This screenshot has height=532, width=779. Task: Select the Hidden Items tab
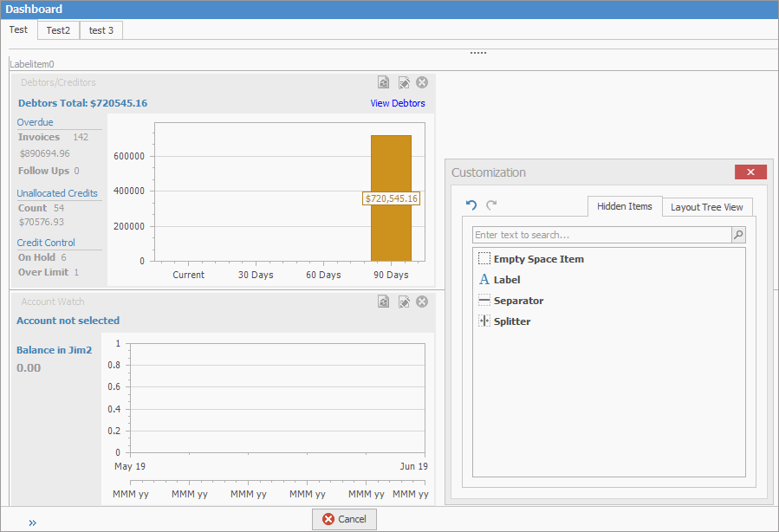pyautogui.click(x=624, y=206)
